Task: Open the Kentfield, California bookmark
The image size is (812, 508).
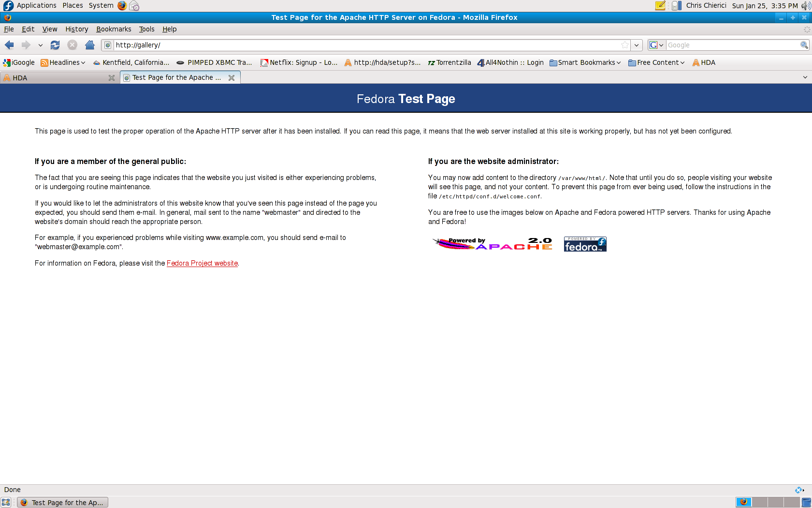Action: pyautogui.click(x=131, y=62)
